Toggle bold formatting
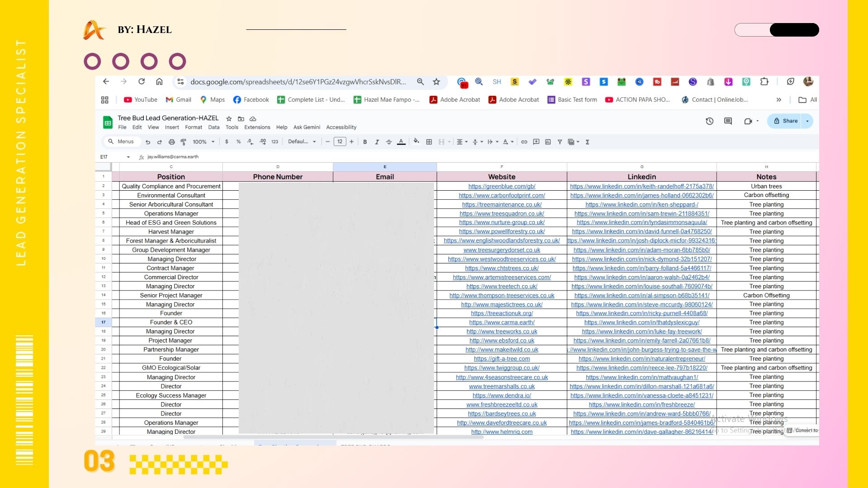Screen dimensions: 868x488 [365, 142]
